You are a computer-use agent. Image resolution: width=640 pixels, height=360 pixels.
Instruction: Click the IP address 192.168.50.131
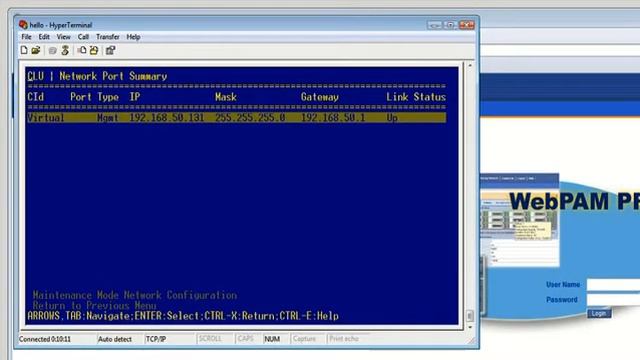(167, 118)
